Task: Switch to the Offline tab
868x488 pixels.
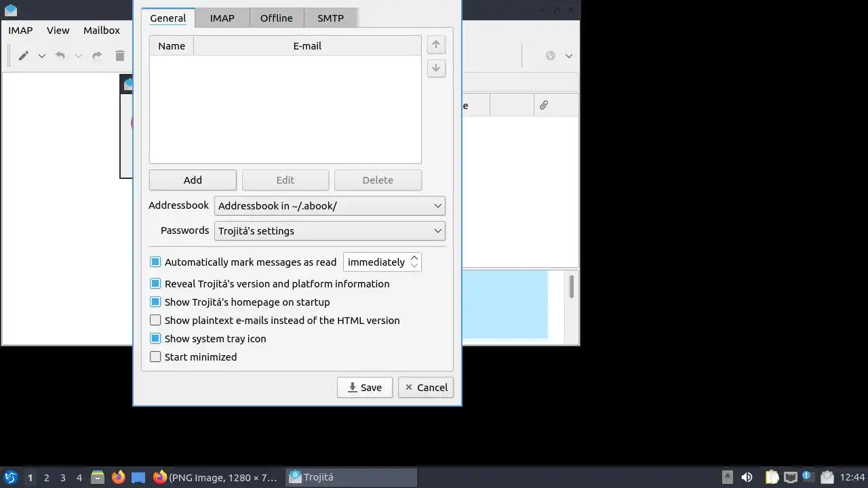Action: tap(277, 18)
